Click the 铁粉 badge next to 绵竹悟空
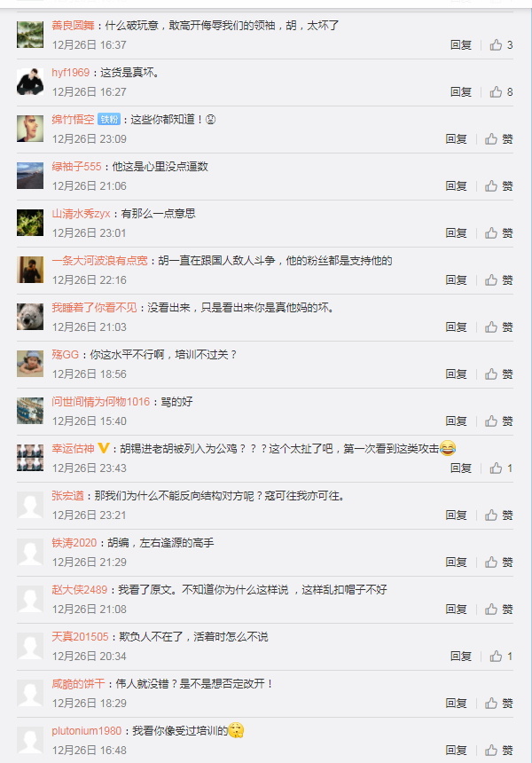This screenshot has width=532, height=763. point(109,119)
